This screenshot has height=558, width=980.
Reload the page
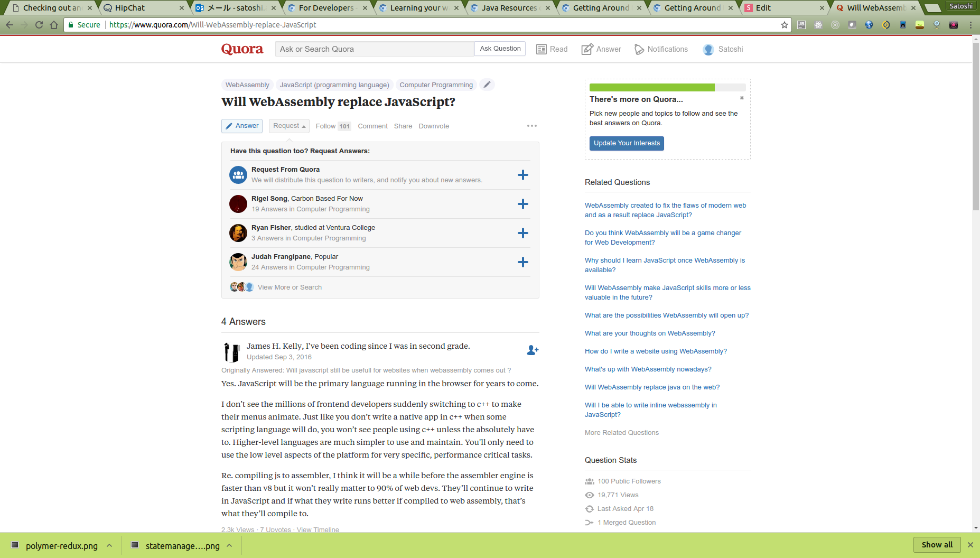(x=39, y=25)
